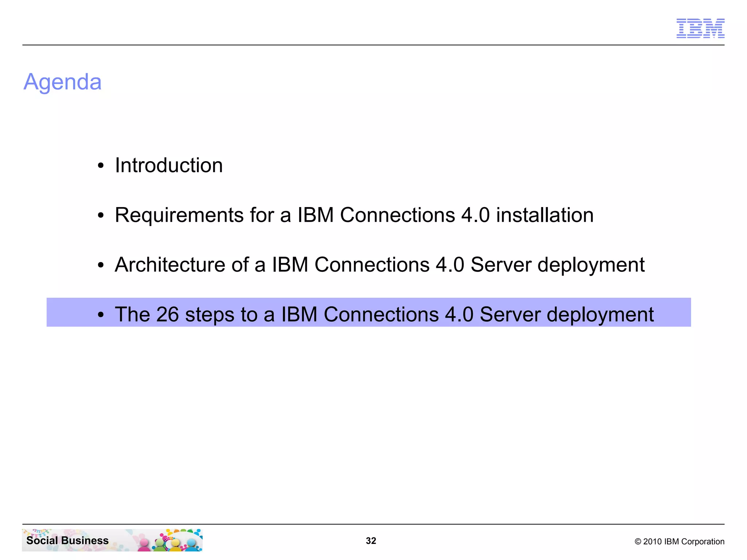Viewport: 747px width, 560px height.
Task: Click the Social Business banner image
Action: coord(112,540)
